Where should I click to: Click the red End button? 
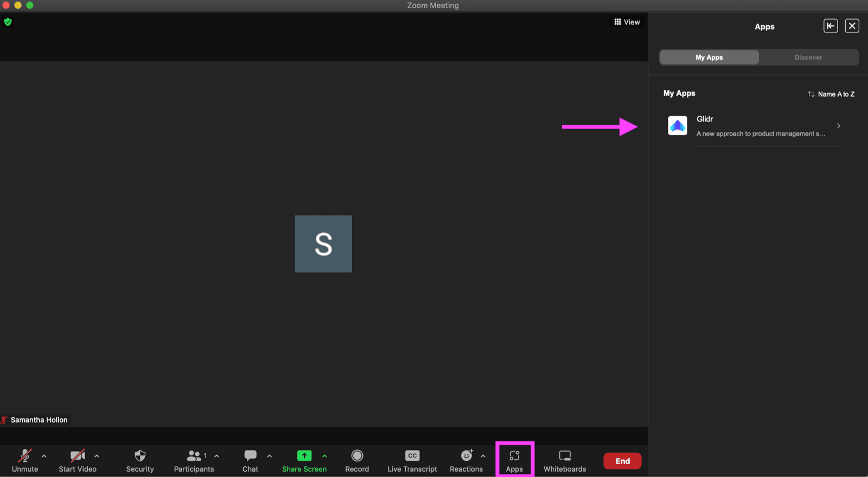click(622, 461)
